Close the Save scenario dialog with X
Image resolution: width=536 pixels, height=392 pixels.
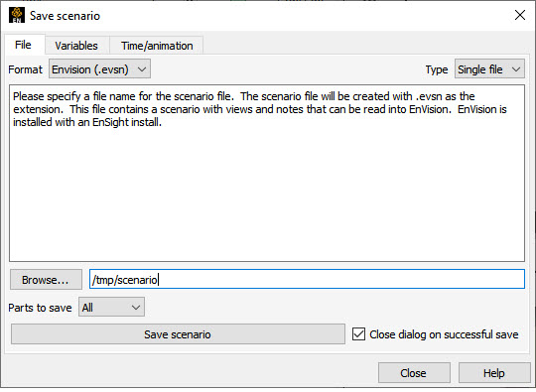[x=519, y=15]
